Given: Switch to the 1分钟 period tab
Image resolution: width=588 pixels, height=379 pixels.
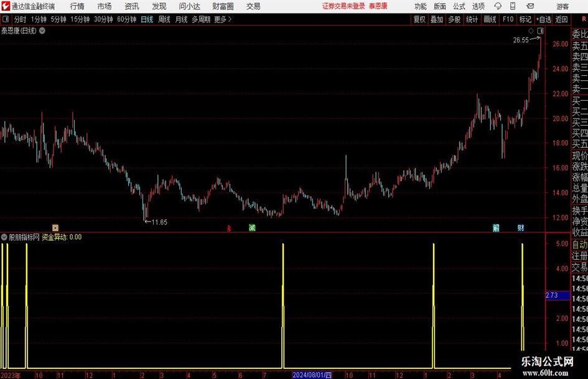Looking at the screenshot, I should click(39, 19).
